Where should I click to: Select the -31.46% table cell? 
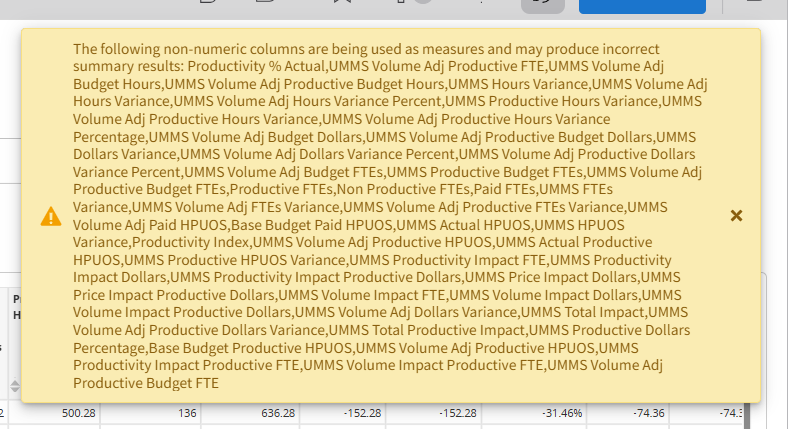[x=534, y=413]
